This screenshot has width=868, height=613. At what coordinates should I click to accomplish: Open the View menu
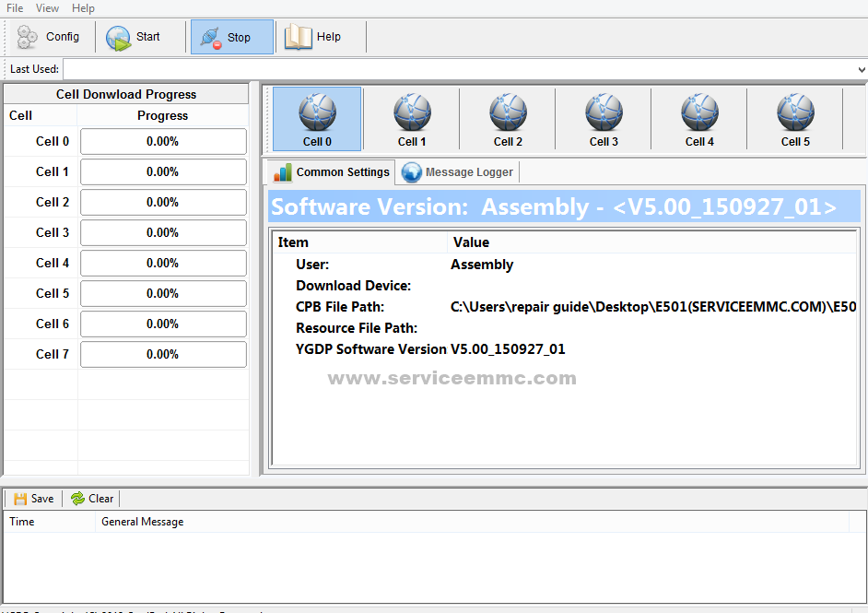pos(47,7)
